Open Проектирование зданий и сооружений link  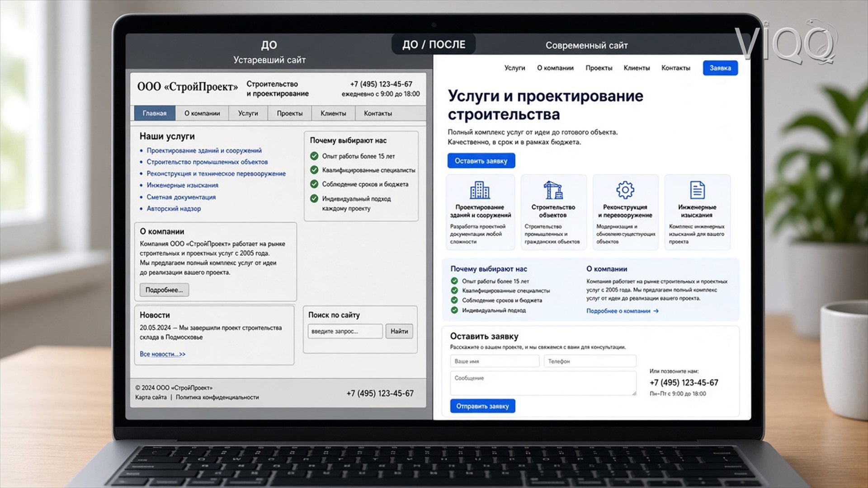[204, 150]
